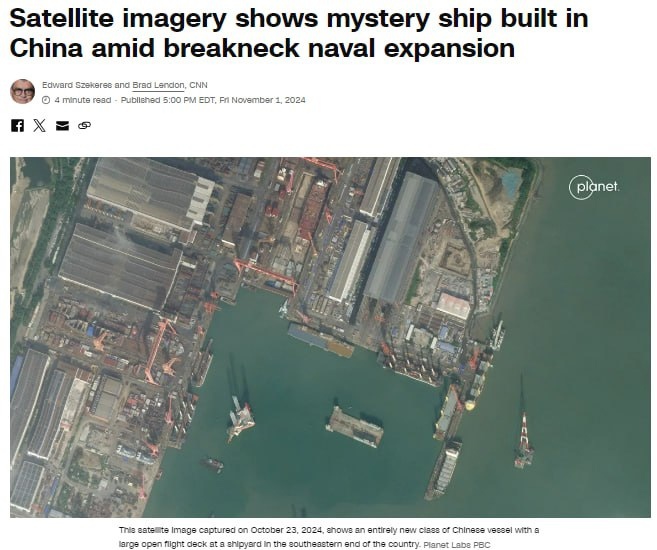Click the Edward Szekeres author name
Image resolution: width=657 pixels, height=550 pixels.
pos(77,85)
